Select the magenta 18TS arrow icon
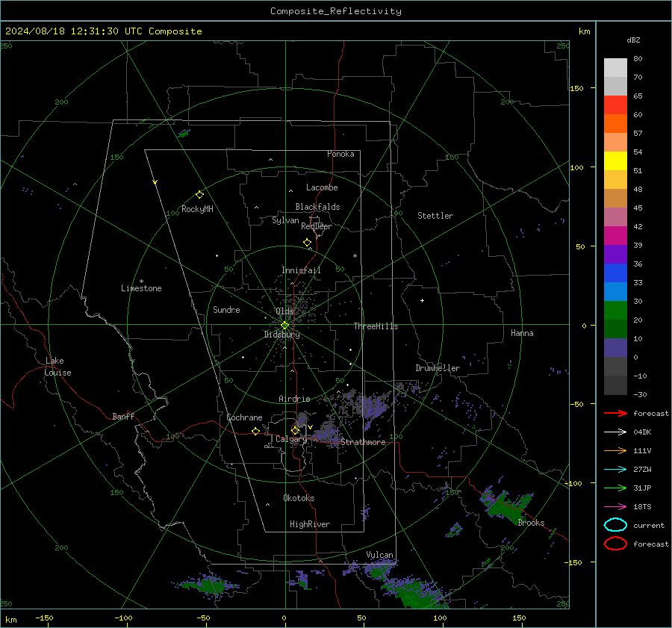Viewport: 672px width, 628px height. click(615, 507)
